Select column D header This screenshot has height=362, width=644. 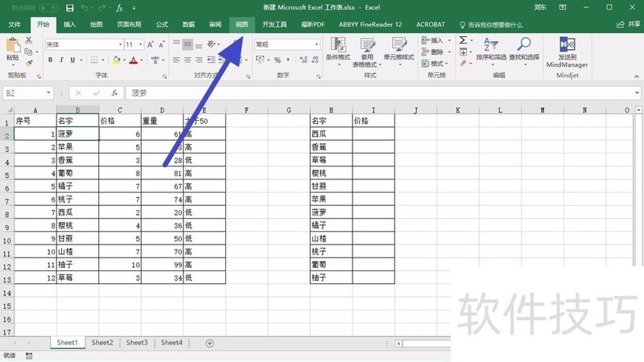pyautogui.click(x=162, y=110)
